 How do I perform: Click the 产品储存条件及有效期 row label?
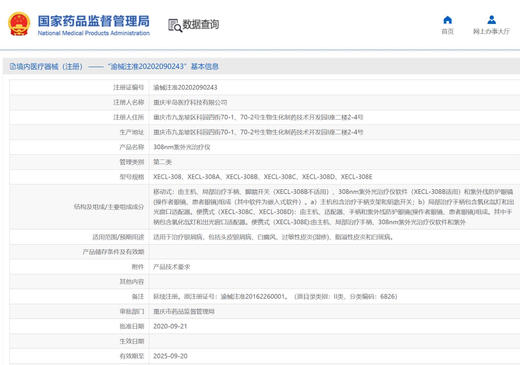(113, 252)
